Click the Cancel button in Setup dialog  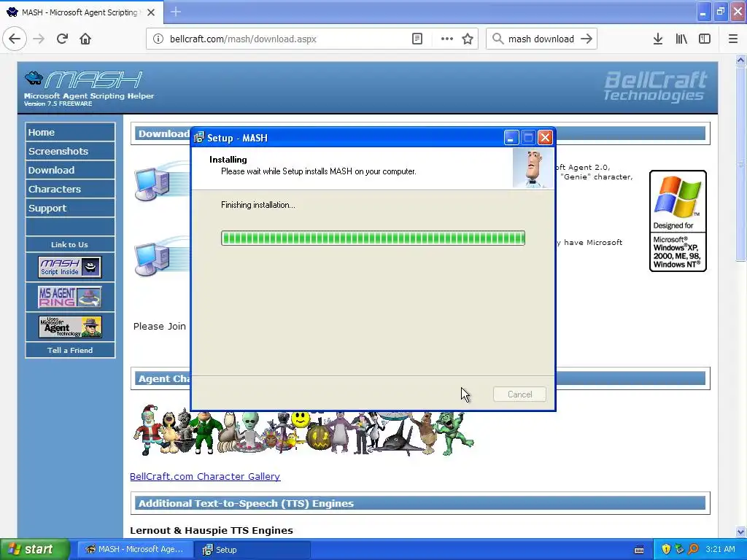(x=519, y=394)
